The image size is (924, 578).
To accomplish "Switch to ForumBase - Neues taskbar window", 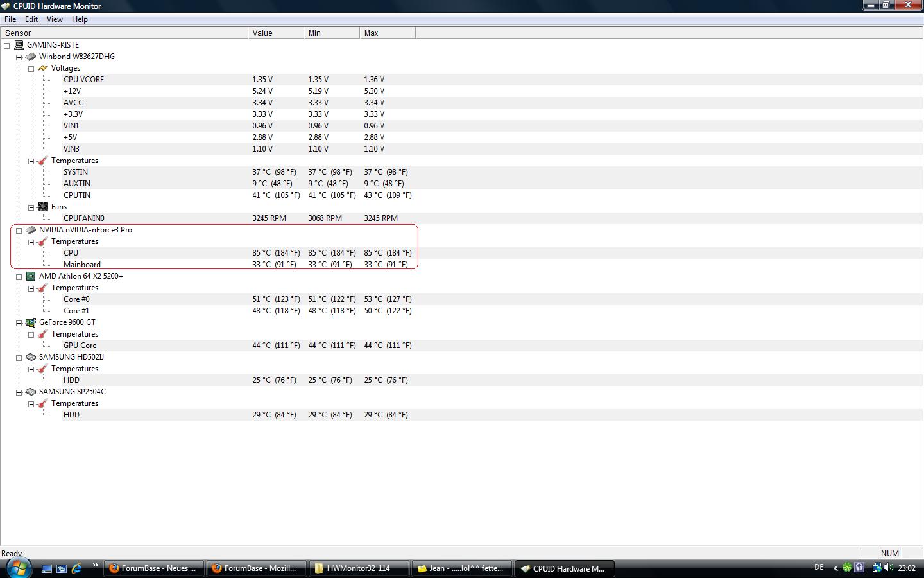I will tap(153, 568).
